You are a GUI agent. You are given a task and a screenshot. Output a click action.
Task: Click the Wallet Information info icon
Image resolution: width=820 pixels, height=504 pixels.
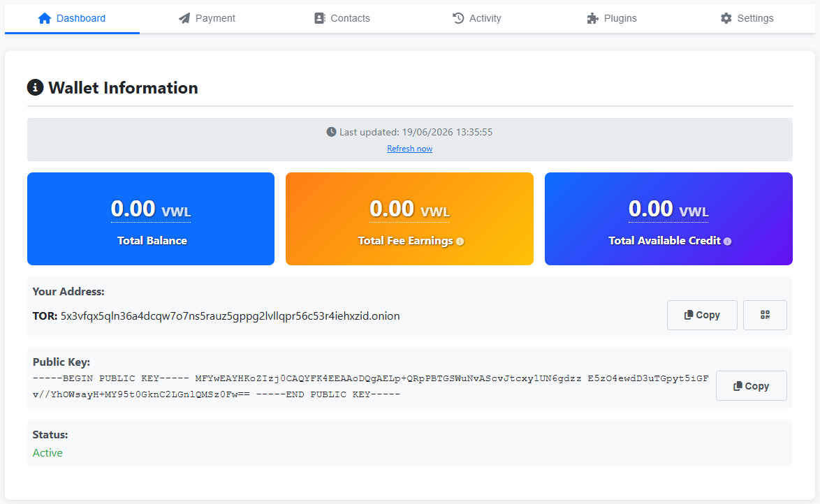pos(35,87)
